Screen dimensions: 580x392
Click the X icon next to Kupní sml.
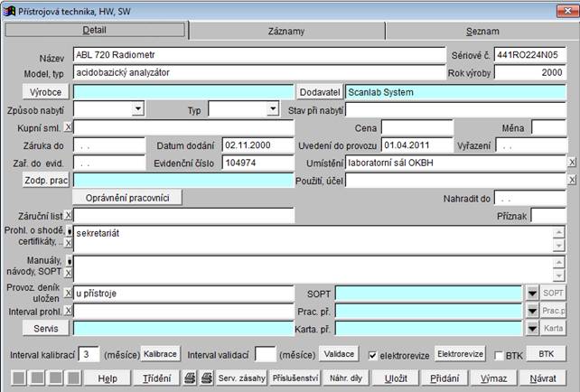[69, 126]
